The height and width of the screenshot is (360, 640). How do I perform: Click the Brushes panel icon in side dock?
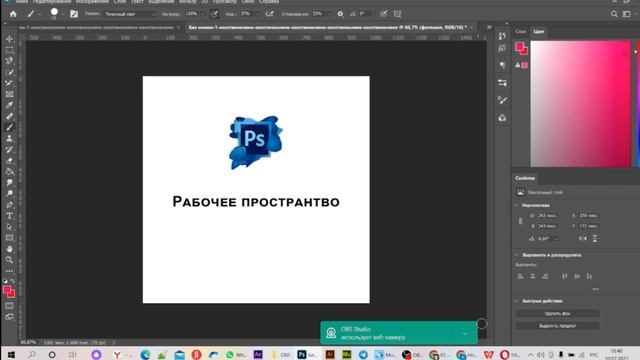coord(502,100)
